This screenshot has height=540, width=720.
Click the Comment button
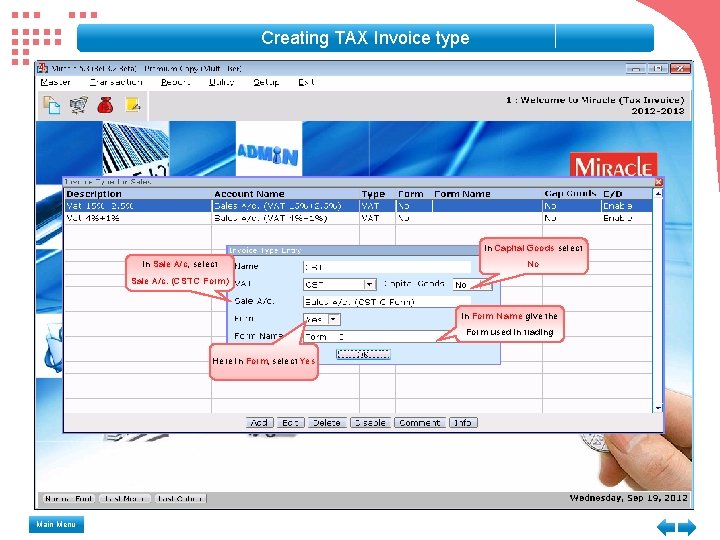[420, 422]
